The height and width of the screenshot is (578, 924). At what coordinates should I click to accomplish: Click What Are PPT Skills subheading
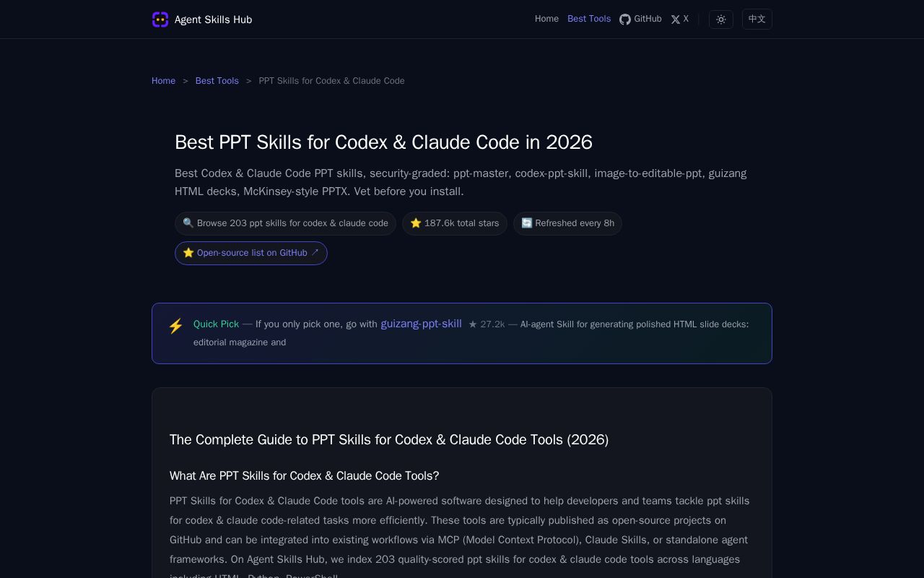pyautogui.click(x=304, y=476)
